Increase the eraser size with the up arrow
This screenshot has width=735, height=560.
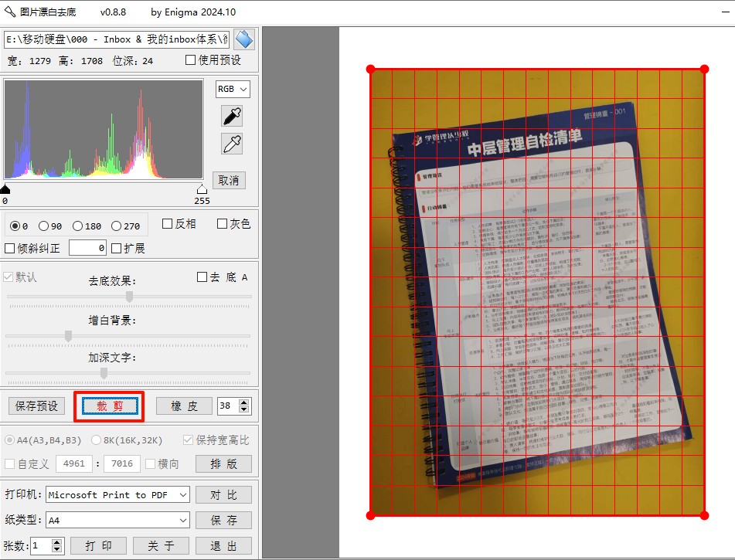pyautogui.click(x=243, y=402)
